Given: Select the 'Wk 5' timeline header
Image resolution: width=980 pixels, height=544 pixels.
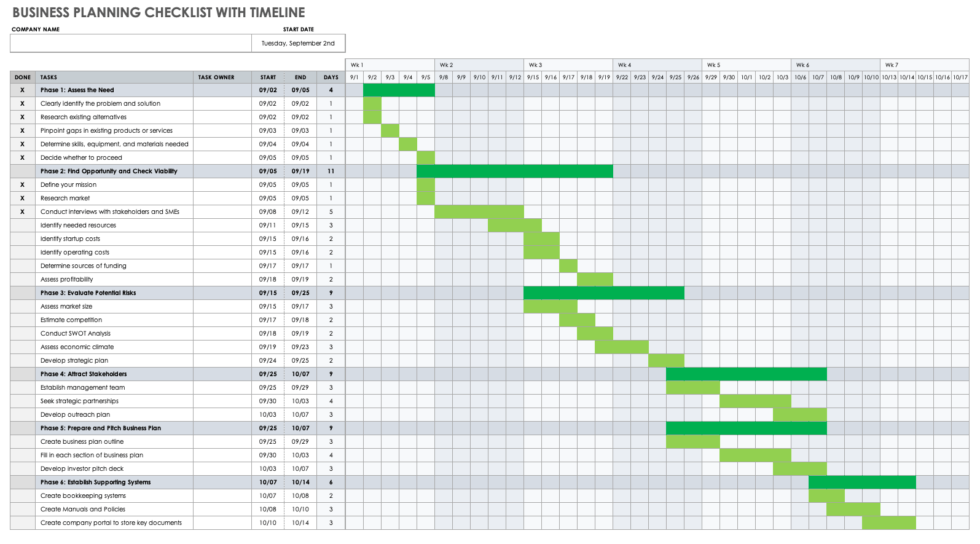Looking at the screenshot, I should point(747,65).
